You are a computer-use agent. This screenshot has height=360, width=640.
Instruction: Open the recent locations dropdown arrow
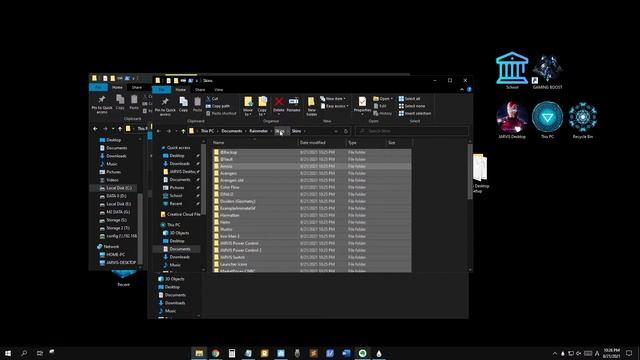[176, 131]
